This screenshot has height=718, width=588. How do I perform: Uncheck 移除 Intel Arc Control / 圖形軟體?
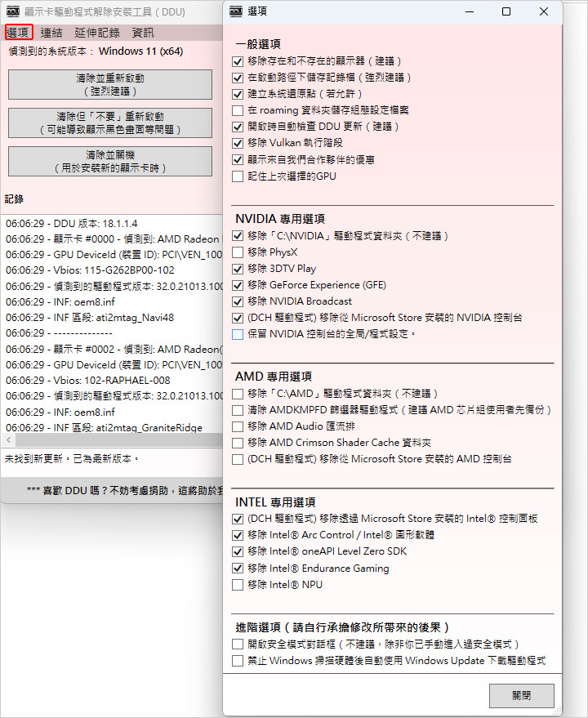[x=237, y=535]
